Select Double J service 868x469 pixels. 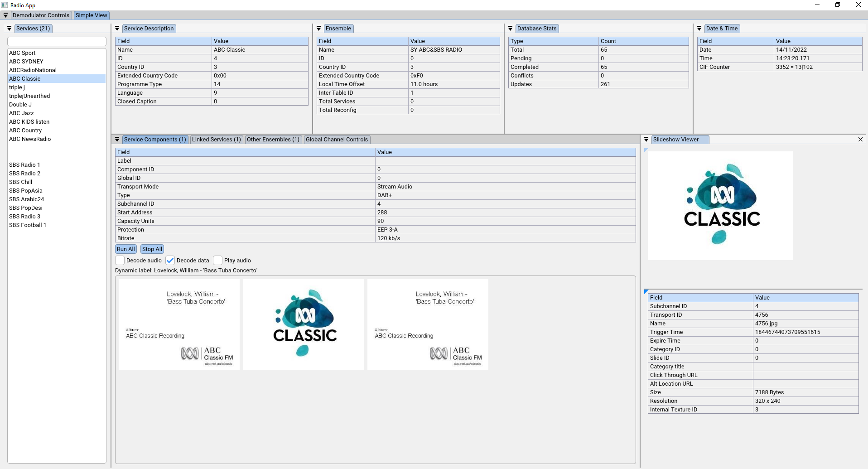tap(57, 105)
